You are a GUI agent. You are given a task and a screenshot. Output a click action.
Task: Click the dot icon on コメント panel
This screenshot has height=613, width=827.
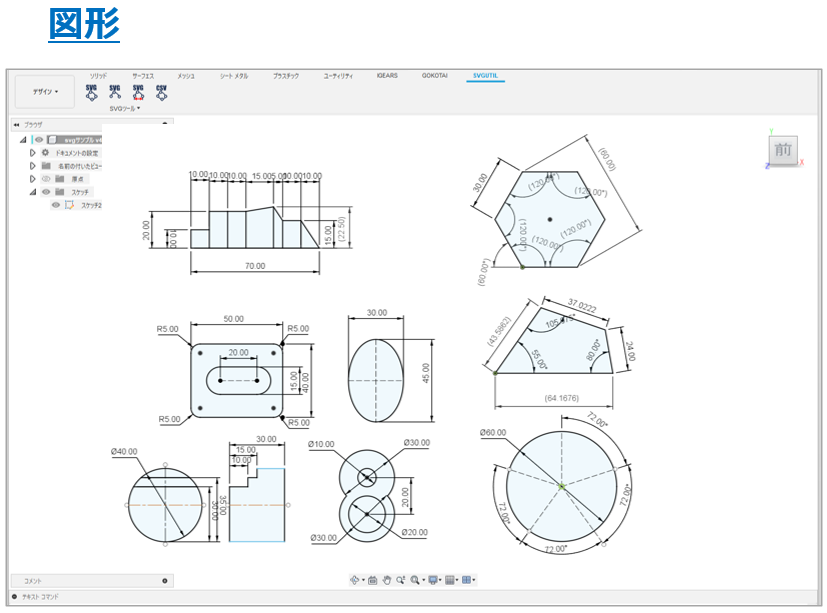(165, 581)
